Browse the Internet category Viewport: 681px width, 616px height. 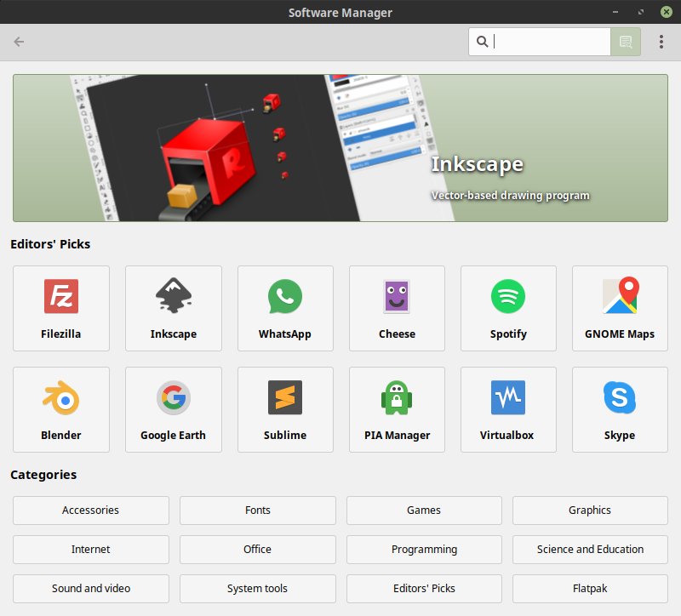tap(91, 550)
